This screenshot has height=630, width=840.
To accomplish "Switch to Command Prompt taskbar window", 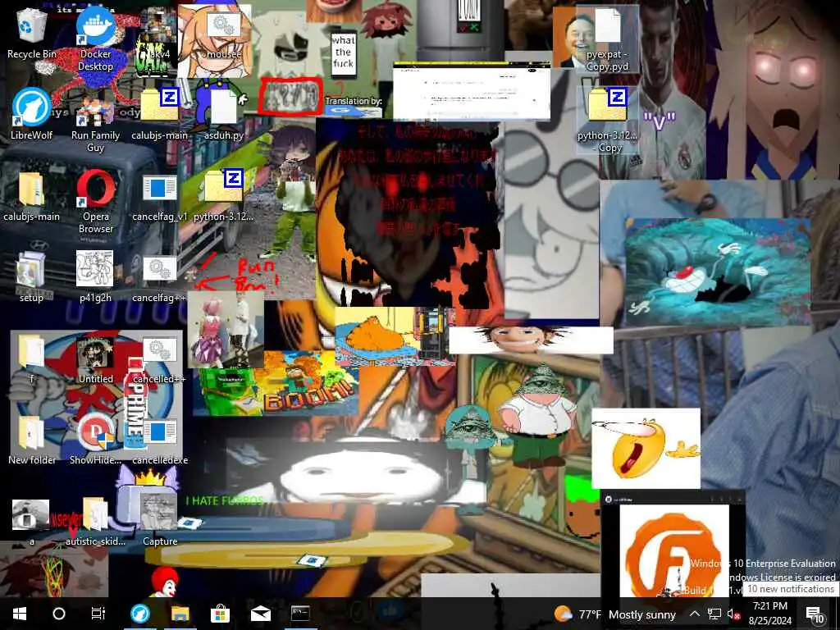I will pos(300,614).
